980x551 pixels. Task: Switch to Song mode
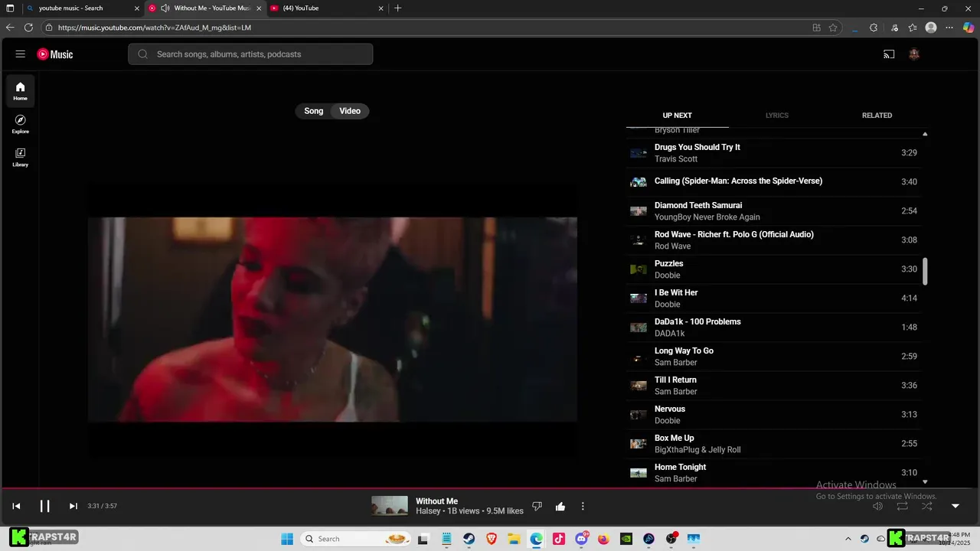pos(314,111)
